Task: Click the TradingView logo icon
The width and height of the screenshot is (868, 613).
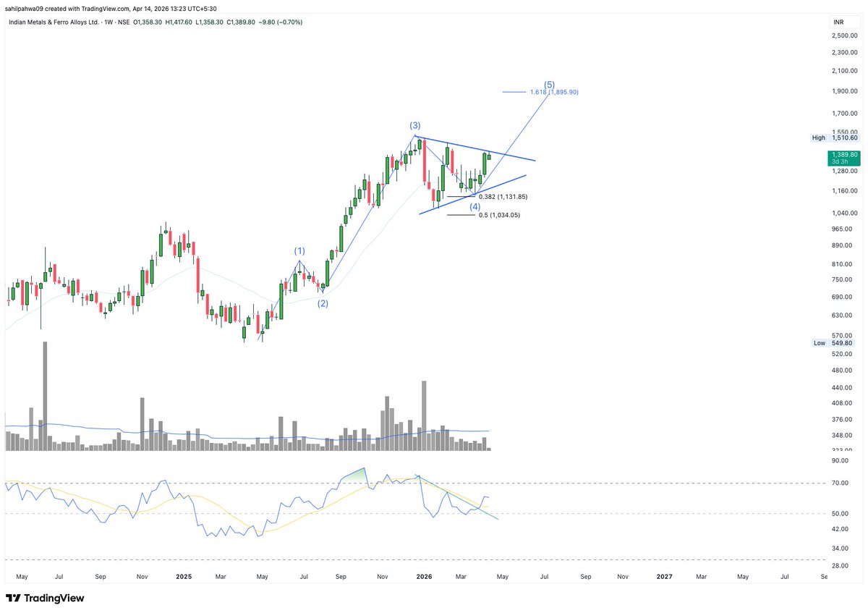Action: tap(12, 598)
